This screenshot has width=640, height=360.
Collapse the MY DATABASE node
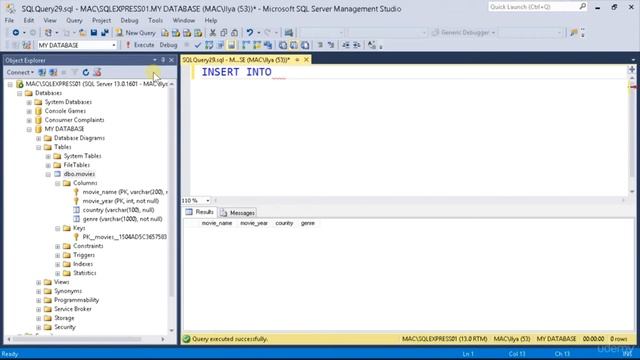point(29,129)
